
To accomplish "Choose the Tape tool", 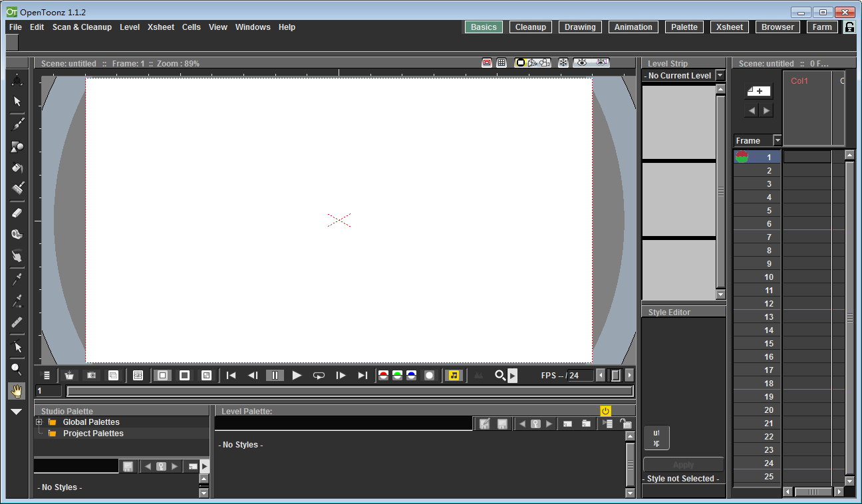I will (x=17, y=234).
